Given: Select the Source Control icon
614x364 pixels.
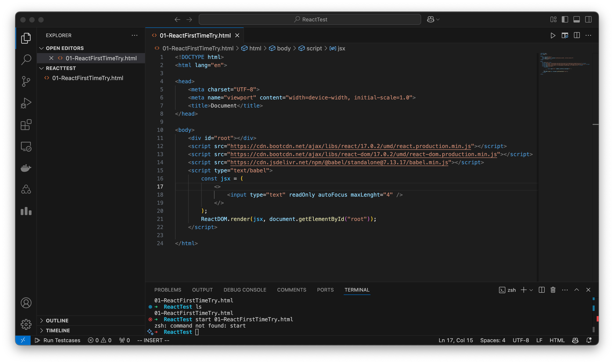Looking at the screenshot, I should point(26,81).
